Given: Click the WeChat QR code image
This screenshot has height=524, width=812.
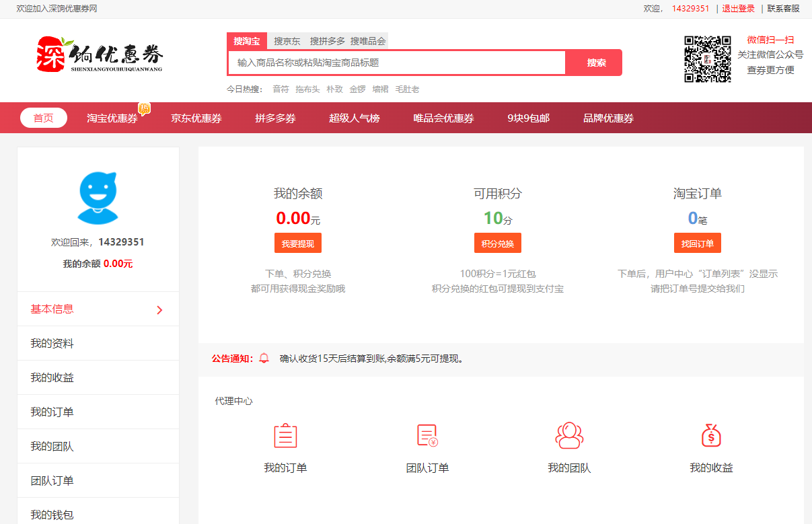Looking at the screenshot, I should 708,59.
